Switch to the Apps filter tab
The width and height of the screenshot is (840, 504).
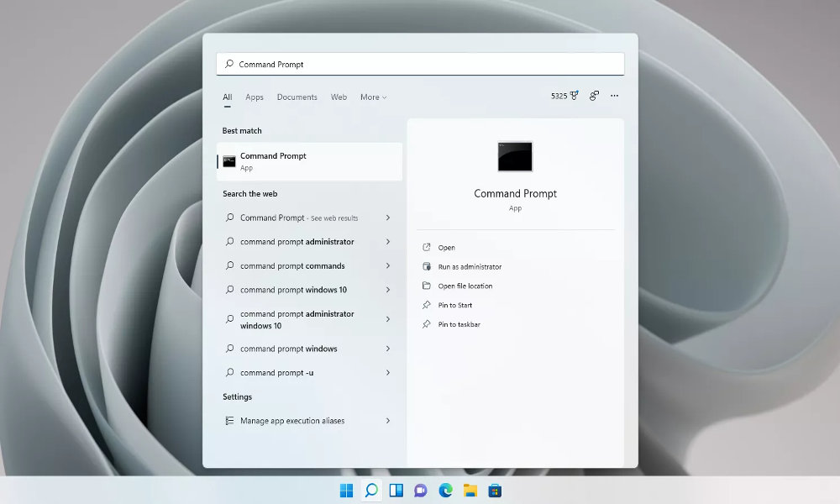click(254, 97)
